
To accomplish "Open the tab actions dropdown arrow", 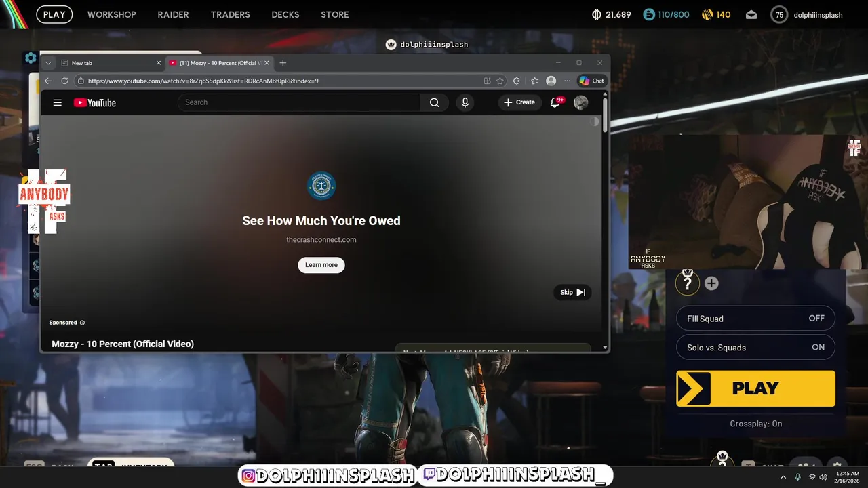I will coord(48,63).
